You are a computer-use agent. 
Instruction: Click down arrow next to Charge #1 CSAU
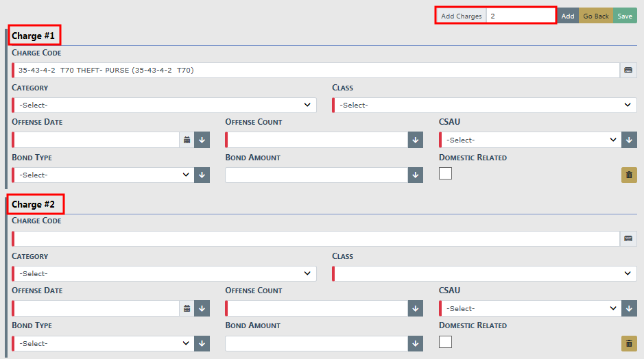tap(630, 140)
